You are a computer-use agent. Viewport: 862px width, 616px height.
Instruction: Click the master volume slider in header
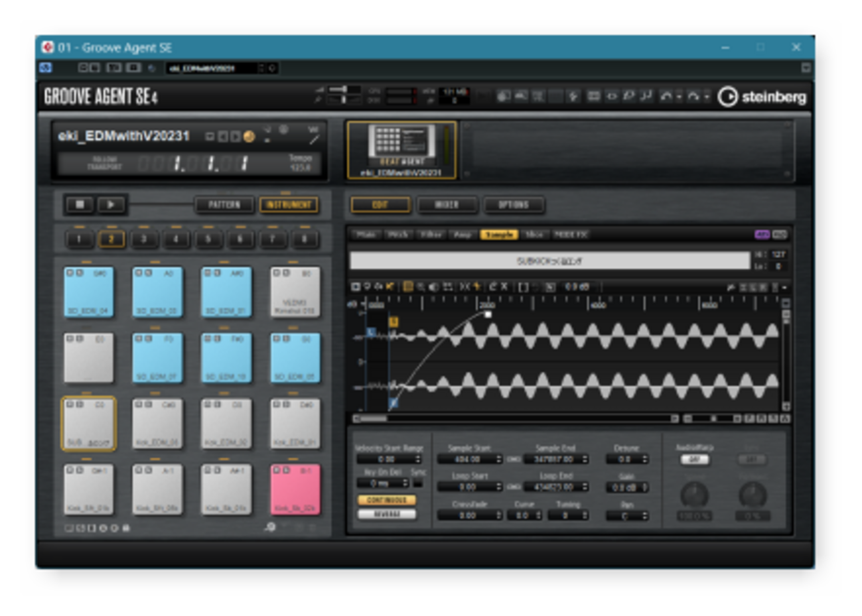pyautogui.click(x=344, y=90)
